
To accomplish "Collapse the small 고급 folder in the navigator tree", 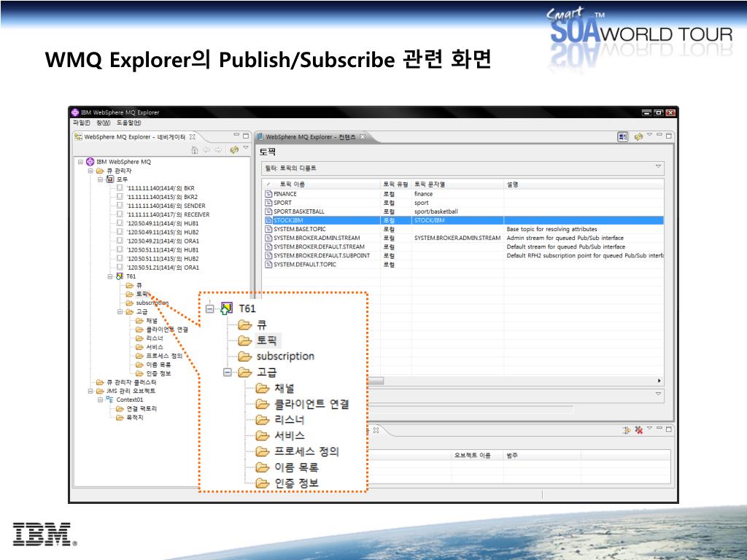I will 120,311.
